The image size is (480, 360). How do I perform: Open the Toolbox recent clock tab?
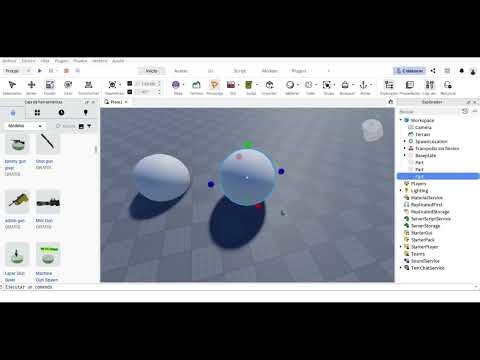point(61,113)
